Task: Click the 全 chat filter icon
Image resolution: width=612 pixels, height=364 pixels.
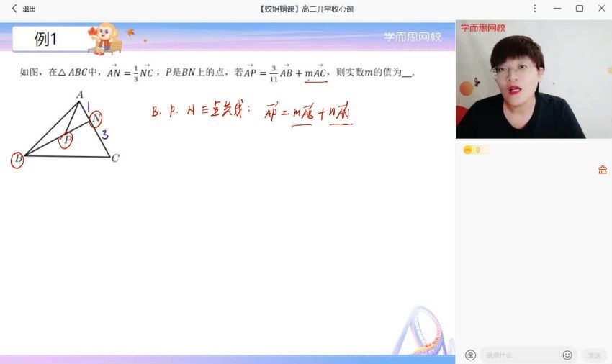Action: pyautogui.click(x=470, y=355)
